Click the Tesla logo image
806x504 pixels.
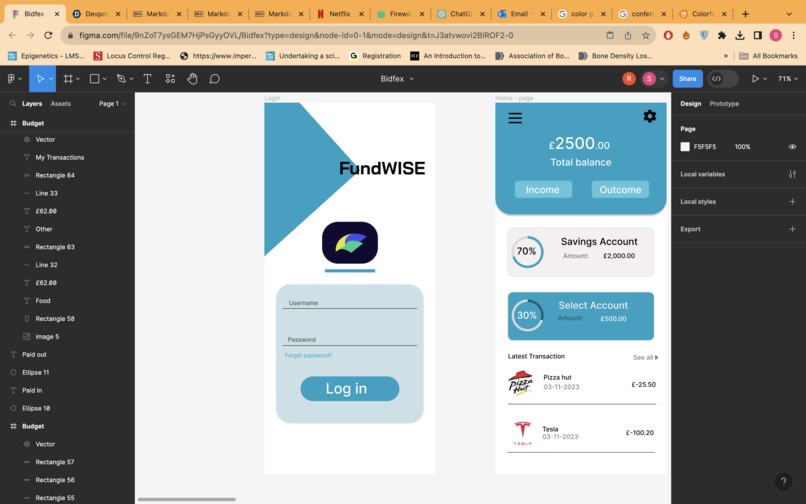[522, 433]
